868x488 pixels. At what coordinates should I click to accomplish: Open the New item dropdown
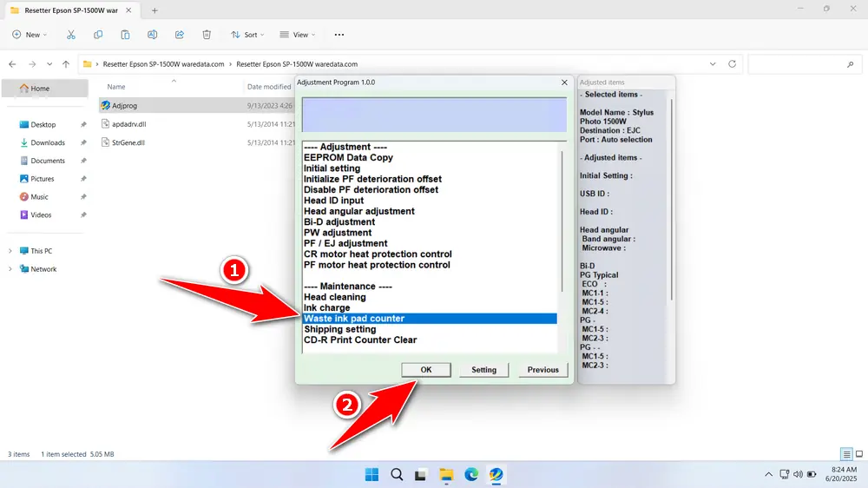(30, 35)
